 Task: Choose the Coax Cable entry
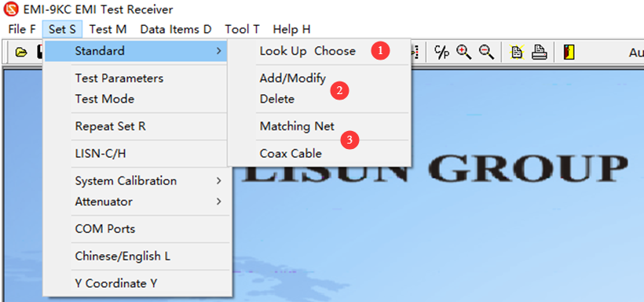click(291, 154)
